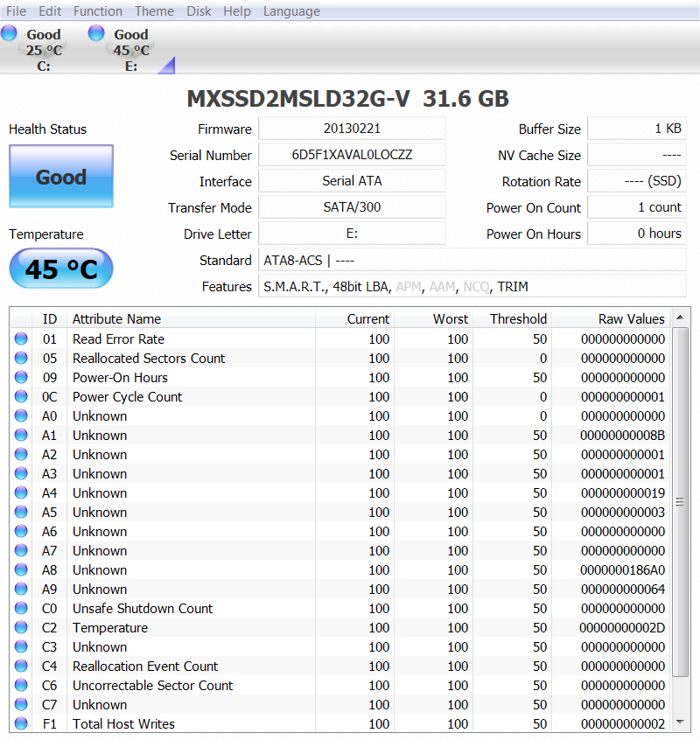Click status orb beside Reallocated Sectors Count
Screen dimensions: 700x740
[x=21, y=359]
